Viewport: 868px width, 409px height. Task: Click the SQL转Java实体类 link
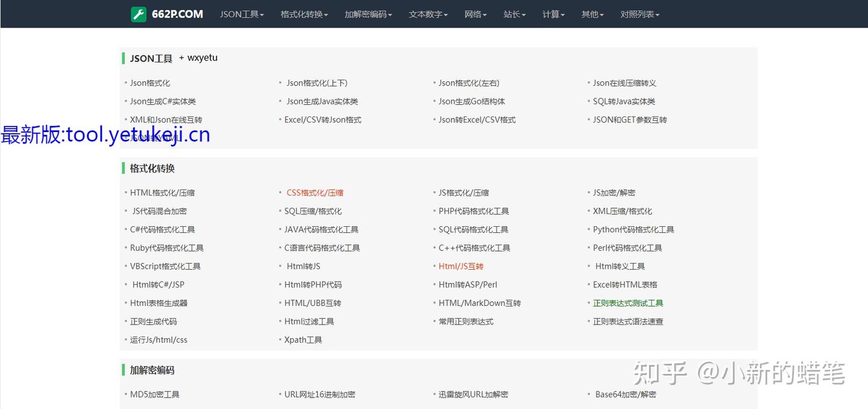(624, 101)
